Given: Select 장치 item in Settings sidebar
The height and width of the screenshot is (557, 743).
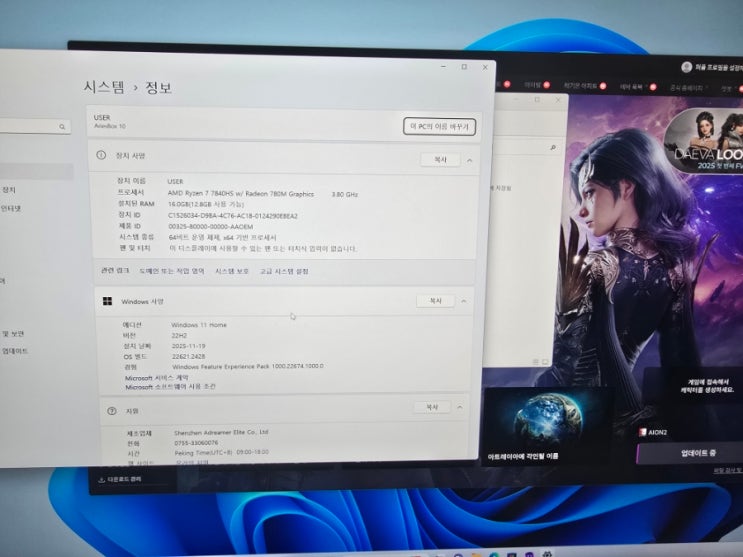Looking at the screenshot, I should point(9,190).
